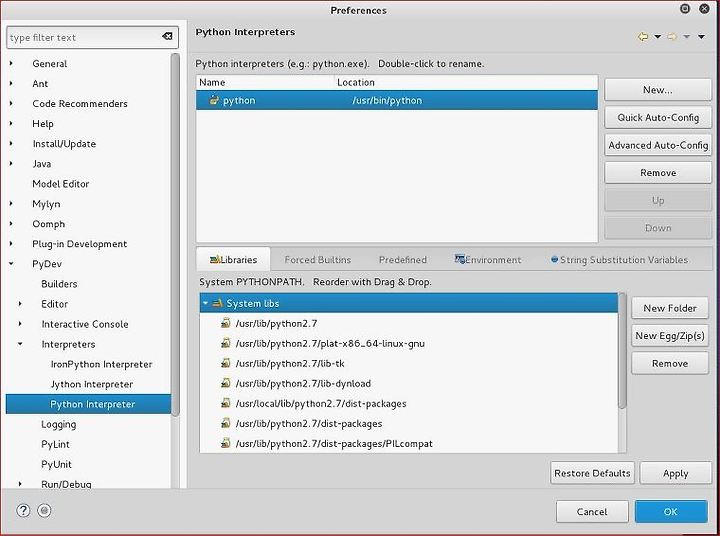Click the Name column header

(x=265, y=82)
